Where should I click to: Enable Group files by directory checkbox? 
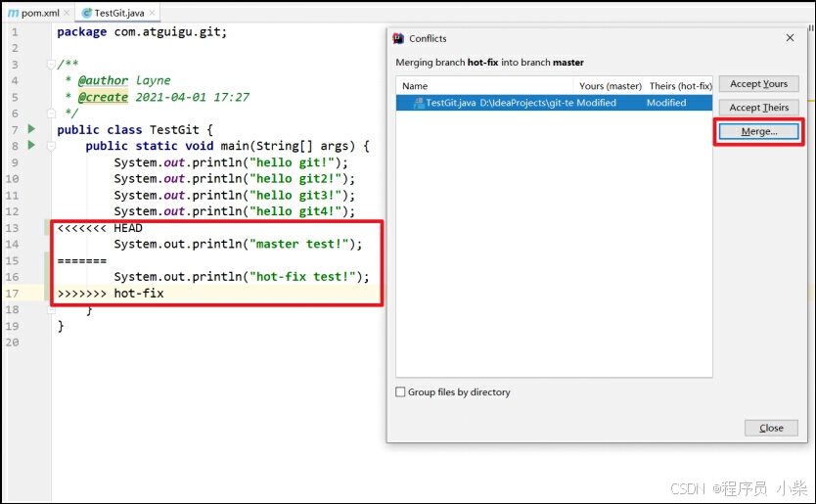[400, 392]
